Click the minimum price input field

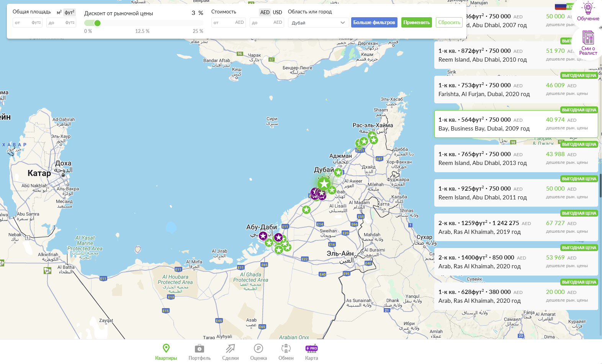pyautogui.click(x=228, y=23)
